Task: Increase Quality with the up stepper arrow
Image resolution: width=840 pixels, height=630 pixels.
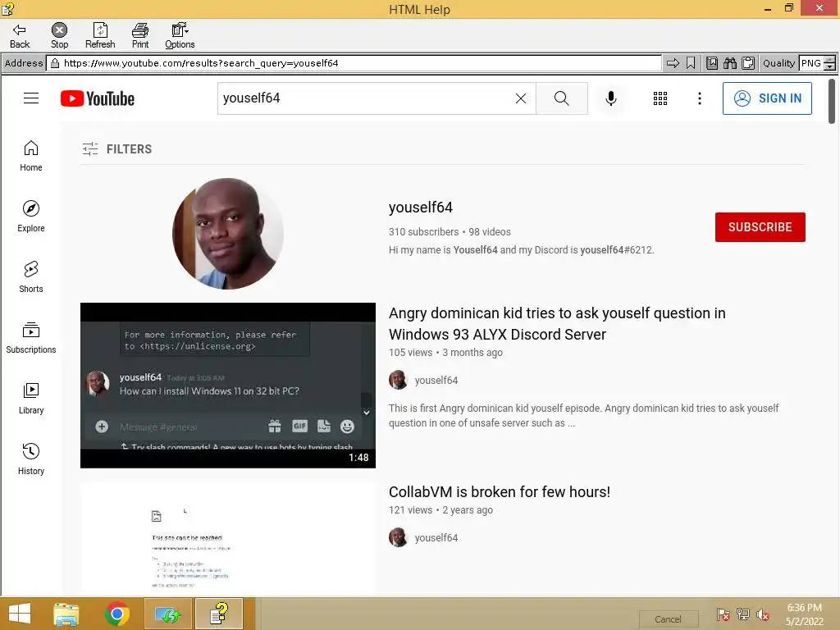Action: coord(830,59)
